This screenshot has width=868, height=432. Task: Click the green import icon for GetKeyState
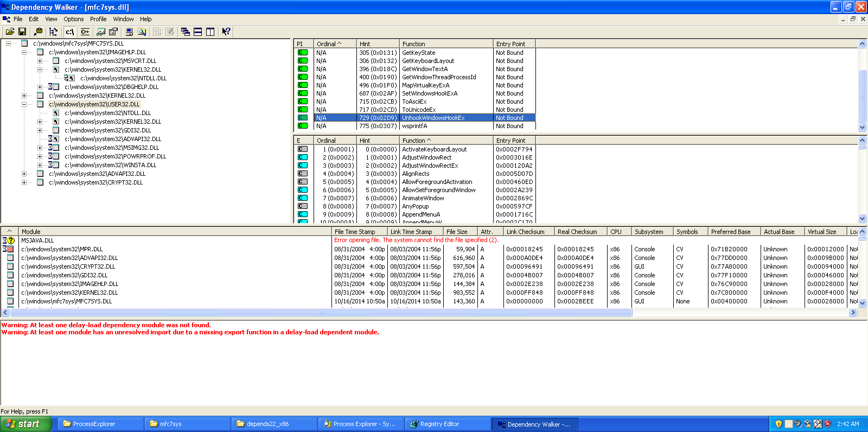point(303,53)
